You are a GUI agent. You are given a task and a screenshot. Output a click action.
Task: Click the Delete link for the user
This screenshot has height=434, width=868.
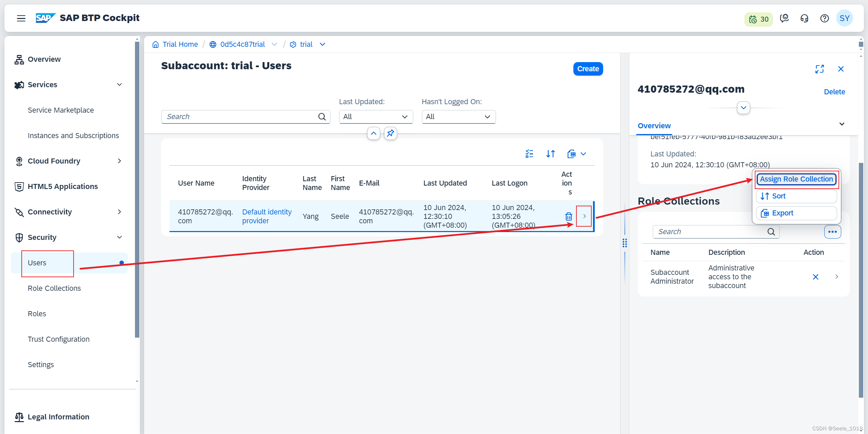pyautogui.click(x=834, y=92)
